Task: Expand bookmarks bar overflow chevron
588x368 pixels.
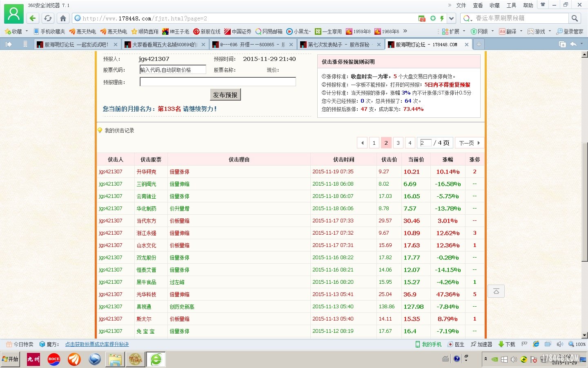Action: [x=405, y=31]
